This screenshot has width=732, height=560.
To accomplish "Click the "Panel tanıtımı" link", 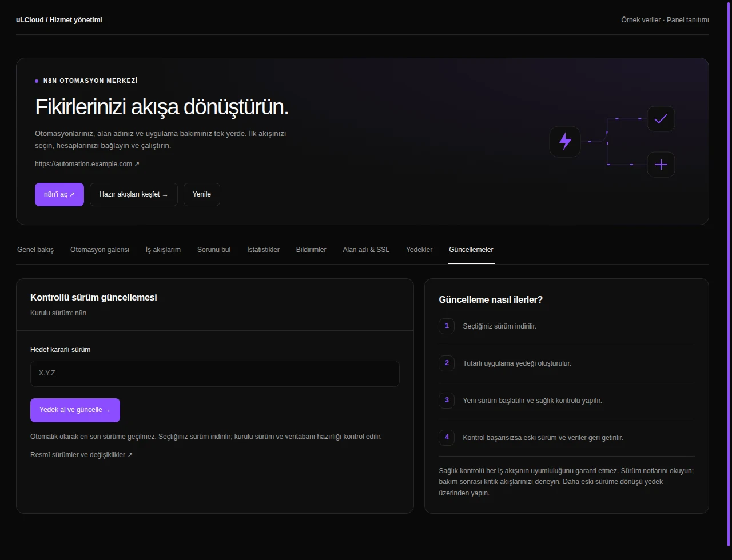I will pyautogui.click(x=688, y=20).
